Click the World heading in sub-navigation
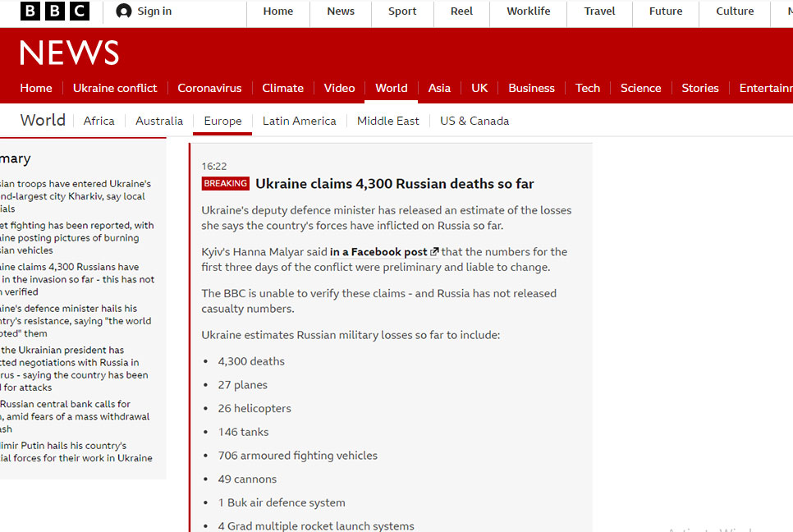 pyautogui.click(x=43, y=121)
